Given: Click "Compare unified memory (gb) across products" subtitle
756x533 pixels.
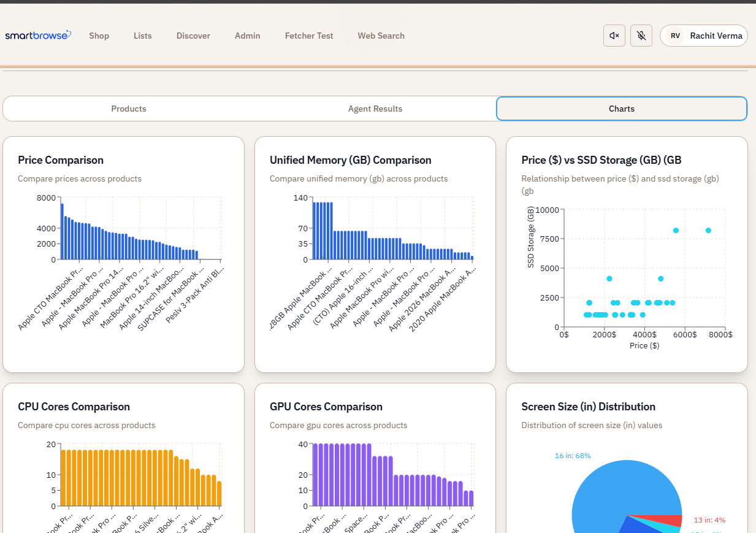Looking at the screenshot, I should (359, 179).
